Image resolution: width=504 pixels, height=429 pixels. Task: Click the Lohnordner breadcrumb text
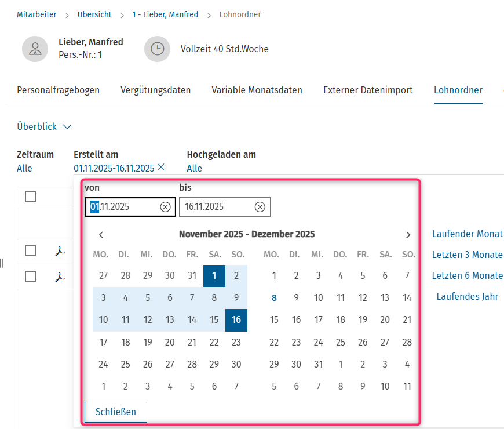coord(240,14)
